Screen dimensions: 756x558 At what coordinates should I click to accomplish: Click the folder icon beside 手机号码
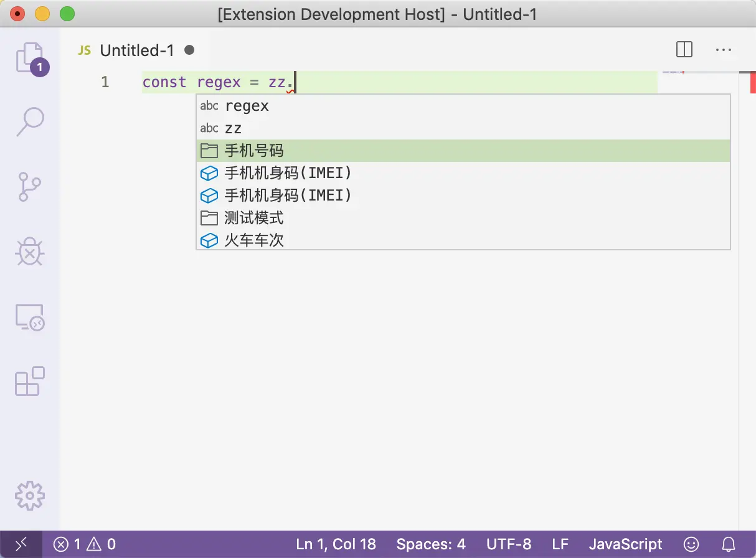coord(209,151)
